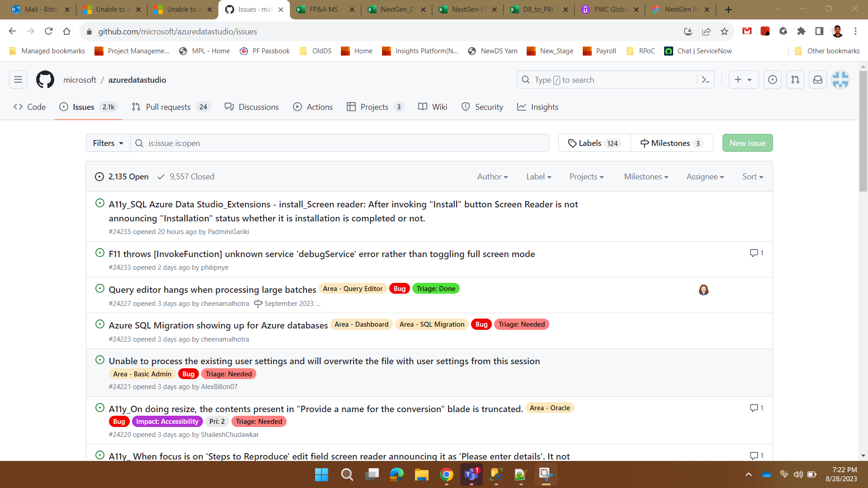This screenshot has height=488, width=868.
Task: Open comments on Provide a name conversion issue
Action: click(x=757, y=408)
